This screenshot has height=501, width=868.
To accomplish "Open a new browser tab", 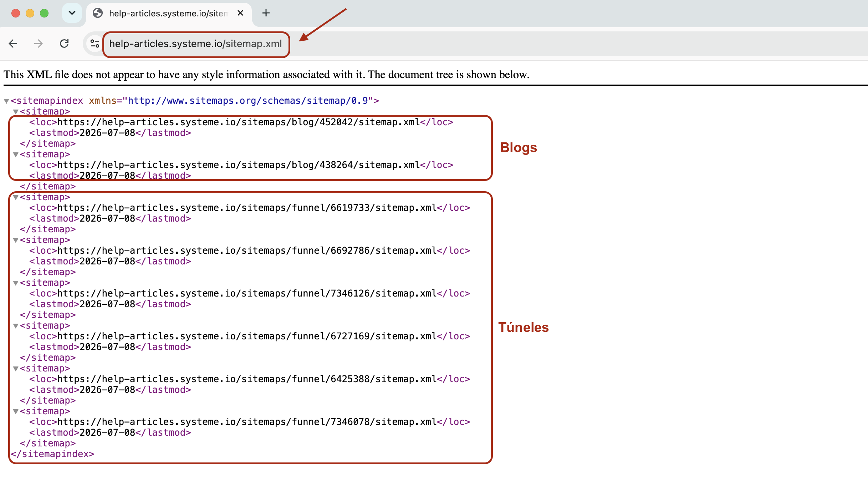I will pos(266,13).
